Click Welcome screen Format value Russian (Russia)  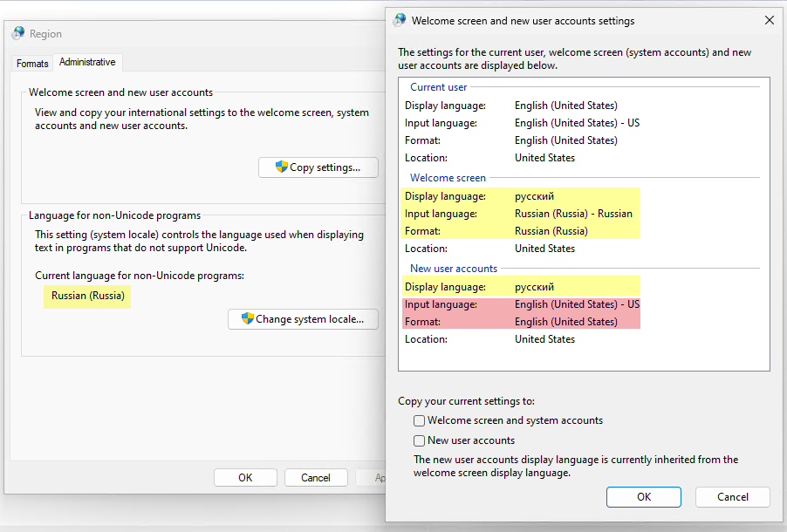click(x=551, y=231)
